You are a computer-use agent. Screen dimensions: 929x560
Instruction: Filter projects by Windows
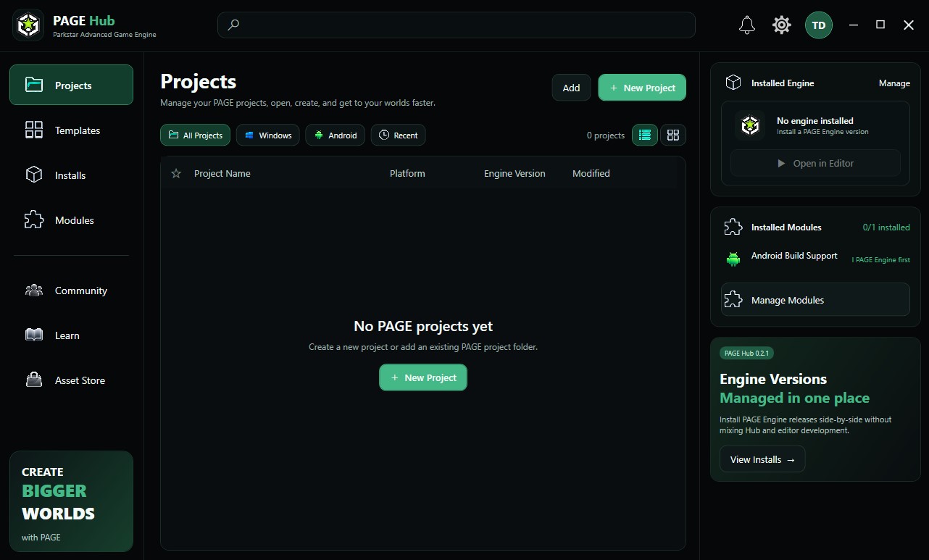pos(267,135)
